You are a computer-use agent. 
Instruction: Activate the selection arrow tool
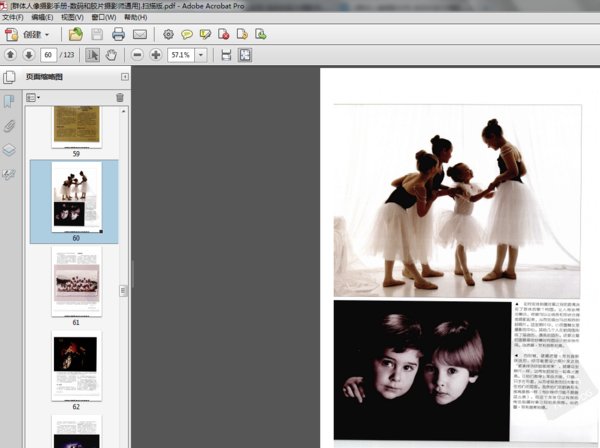pos(93,54)
